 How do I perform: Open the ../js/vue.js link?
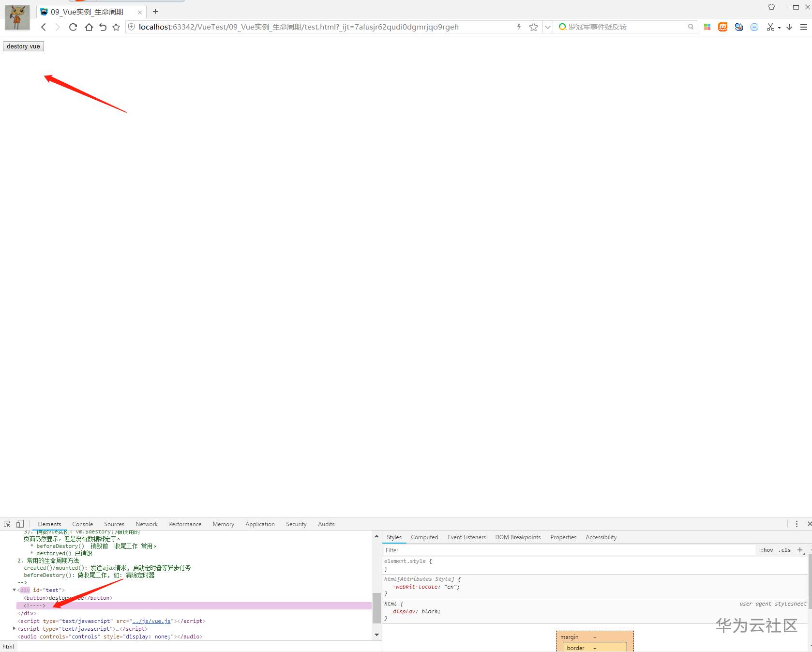click(151, 621)
